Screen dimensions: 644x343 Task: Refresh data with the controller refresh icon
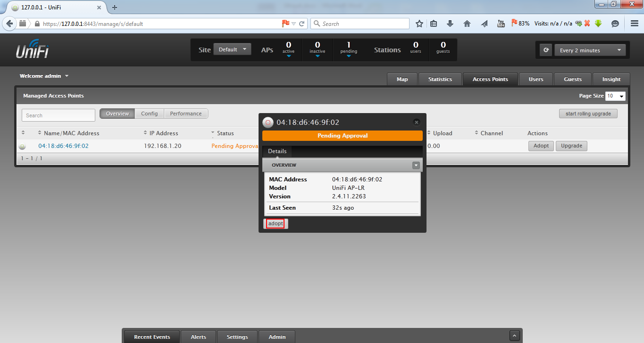pyautogui.click(x=546, y=50)
